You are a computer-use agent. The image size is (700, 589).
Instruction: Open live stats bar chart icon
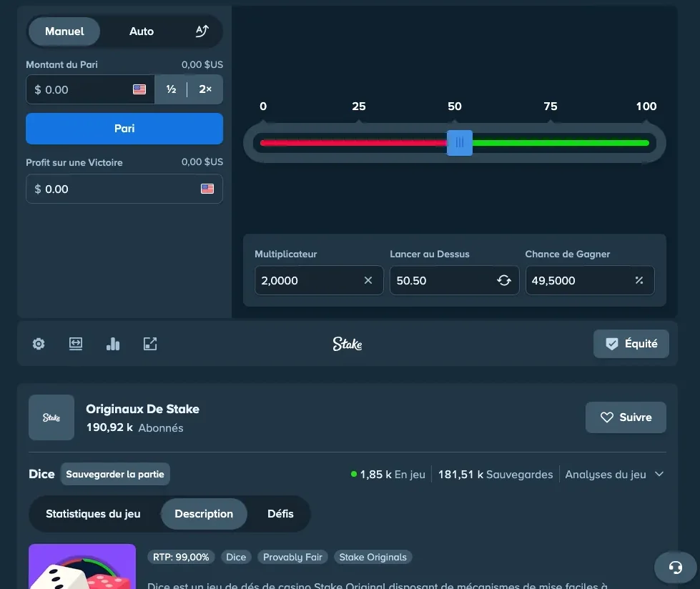point(113,344)
